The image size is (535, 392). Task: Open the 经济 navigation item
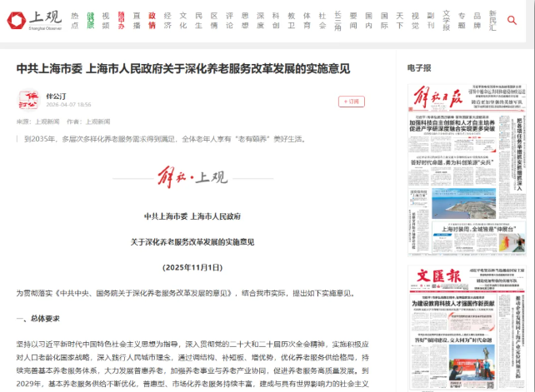tap(167, 21)
